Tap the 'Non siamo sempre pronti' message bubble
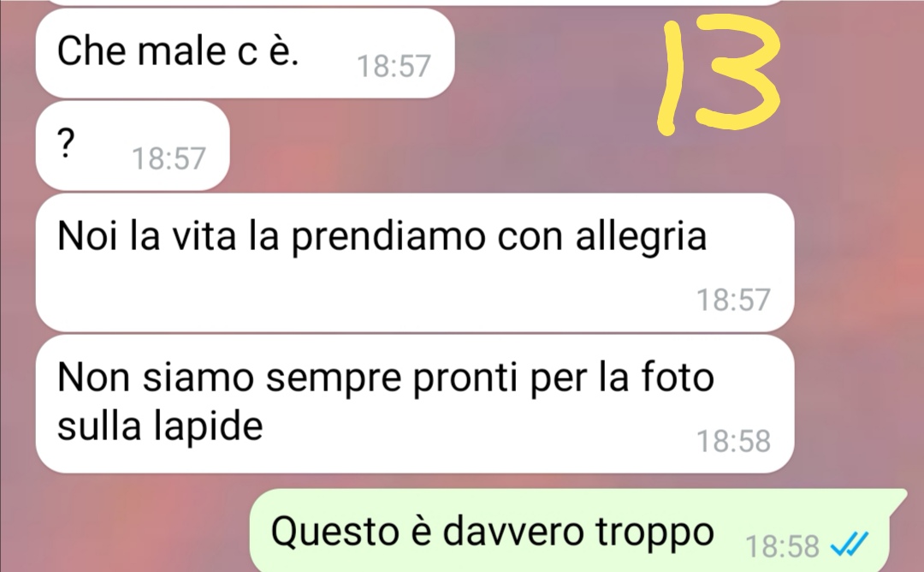Viewport: 924px width, 572px height. [414, 404]
